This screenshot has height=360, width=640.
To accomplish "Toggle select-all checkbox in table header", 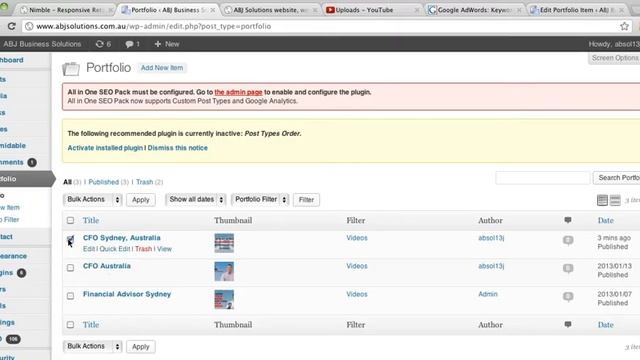I will [70, 220].
